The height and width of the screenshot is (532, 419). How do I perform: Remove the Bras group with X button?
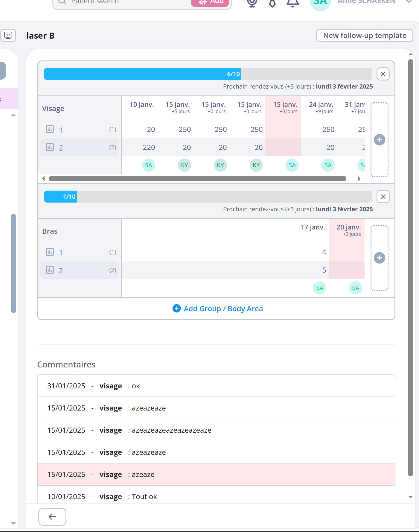383,197
